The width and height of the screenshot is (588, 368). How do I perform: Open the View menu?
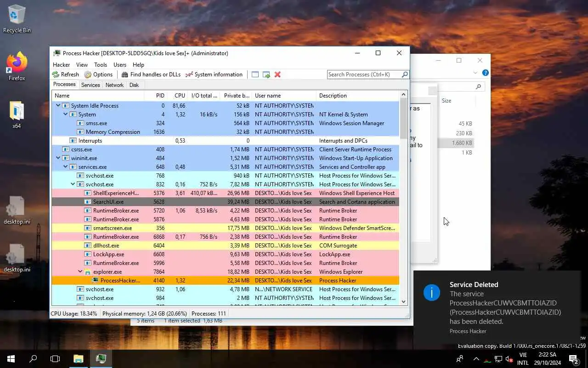(82, 65)
